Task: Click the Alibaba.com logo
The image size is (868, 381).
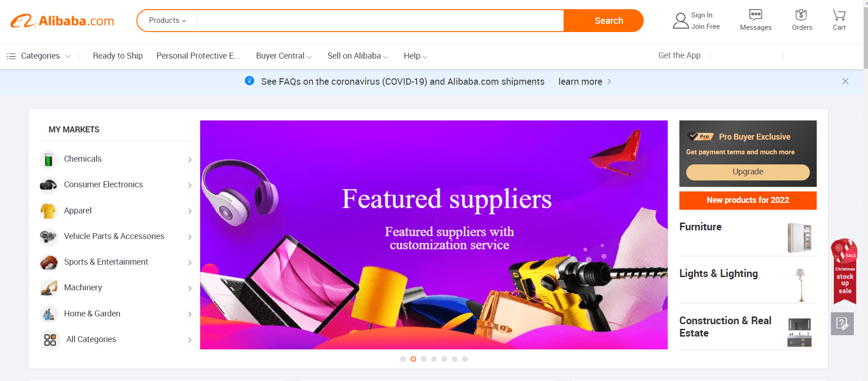Action: coord(62,21)
